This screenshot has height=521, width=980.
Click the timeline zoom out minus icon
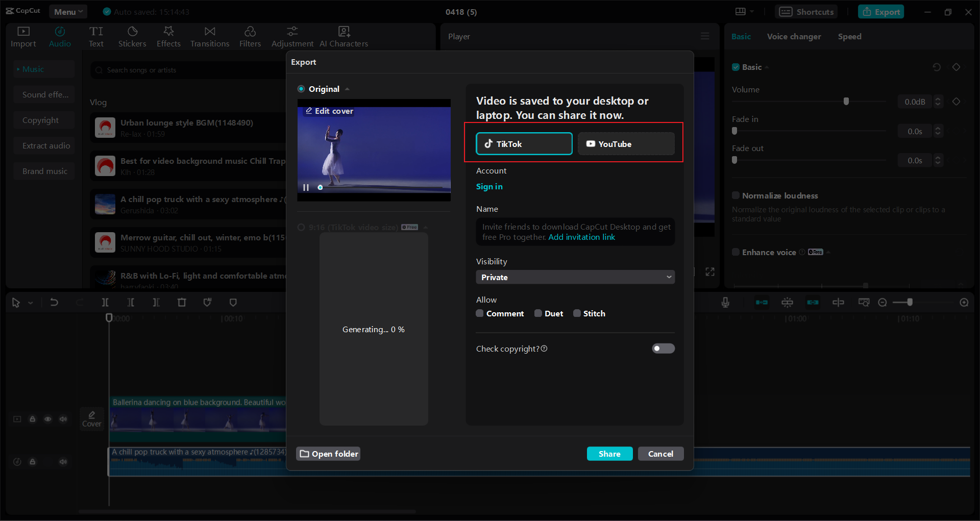click(x=883, y=303)
